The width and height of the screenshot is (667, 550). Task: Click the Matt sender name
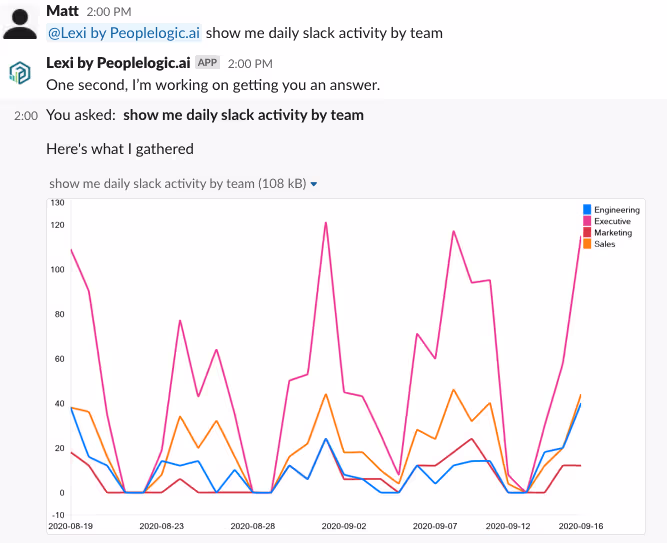[x=63, y=11]
